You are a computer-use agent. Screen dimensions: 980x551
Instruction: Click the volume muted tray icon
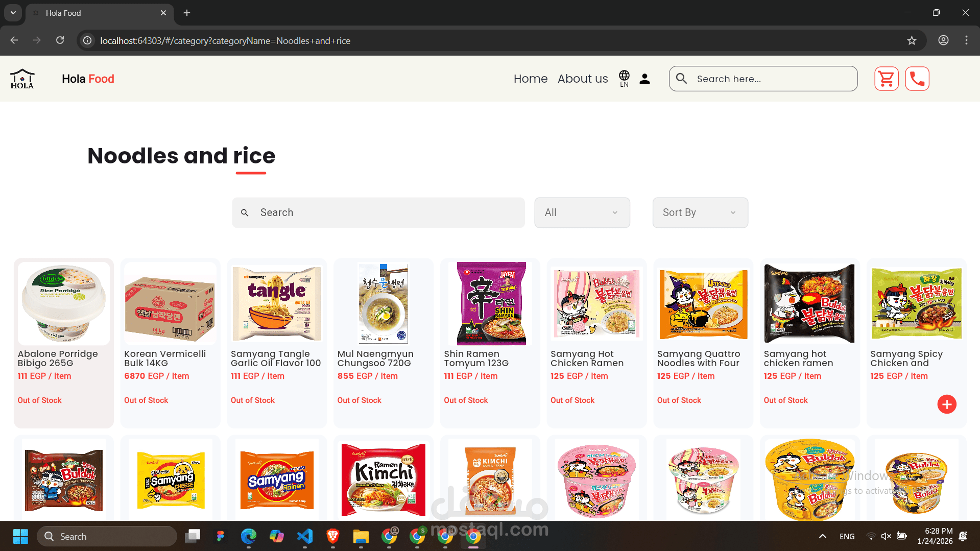[x=886, y=536]
